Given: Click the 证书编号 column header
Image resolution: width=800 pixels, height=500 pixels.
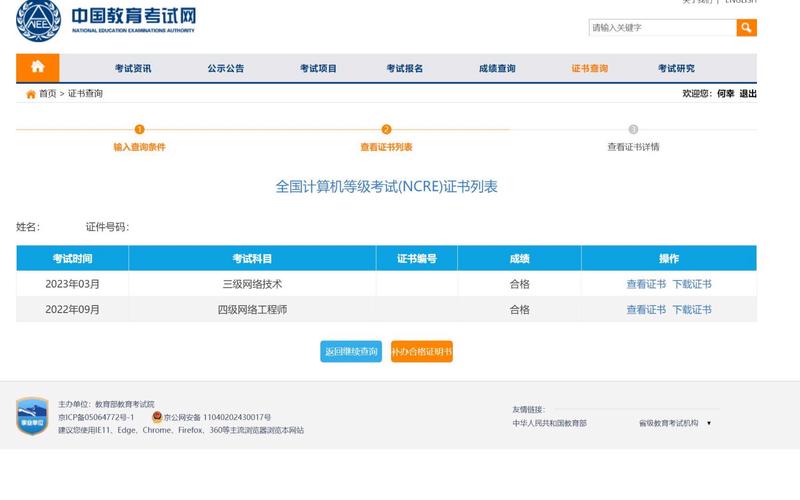Looking at the screenshot, I should coord(417,259).
